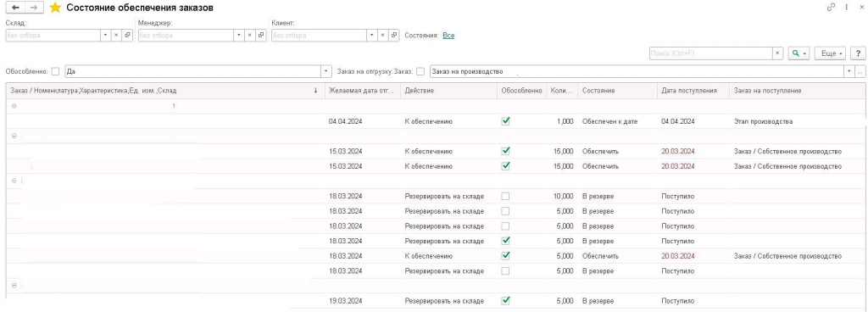Open the Менеджер dropdown arrow
The width and height of the screenshot is (868, 312).
click(238, 35)
